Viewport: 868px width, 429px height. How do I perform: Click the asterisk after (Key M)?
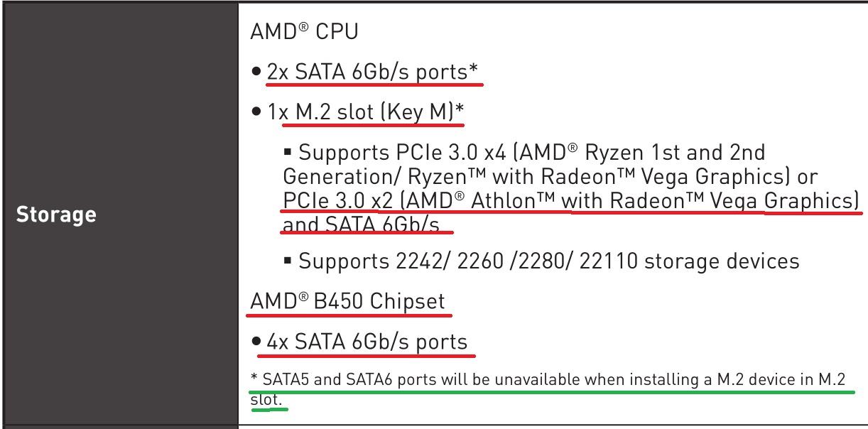(x=459, y=109)
